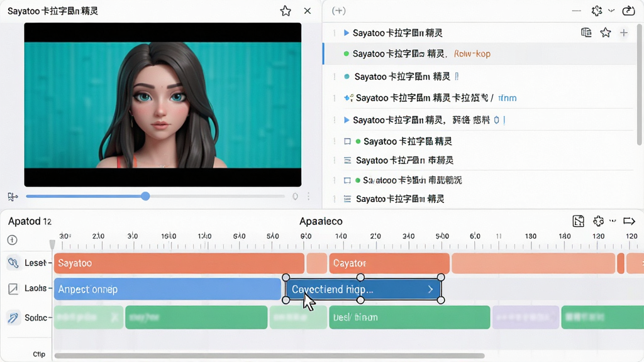
Task: Select the 'Desl/ tfnom' green clip
Action: pos(409,317)
